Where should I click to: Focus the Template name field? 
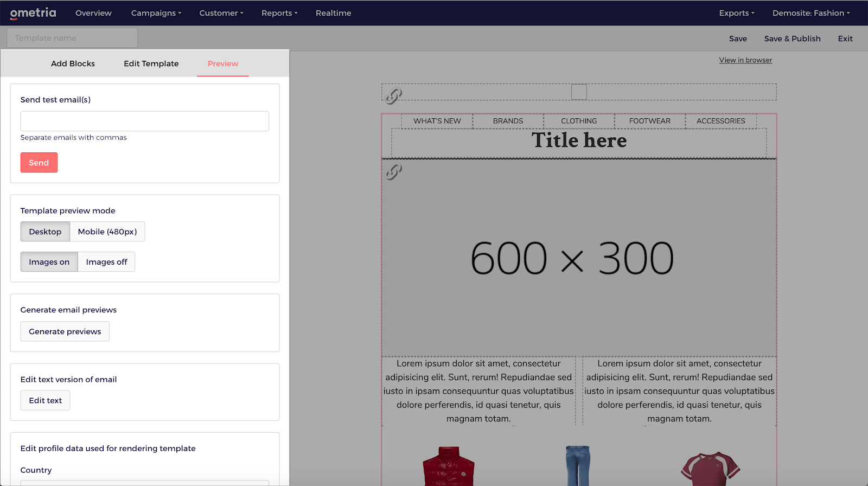(x=72, y=38)
